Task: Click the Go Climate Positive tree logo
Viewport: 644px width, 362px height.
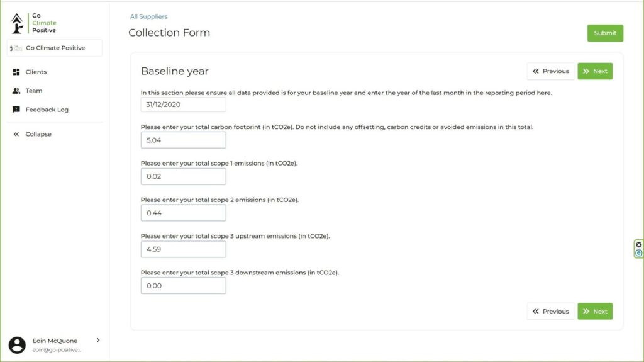Action: pos(17,23)
